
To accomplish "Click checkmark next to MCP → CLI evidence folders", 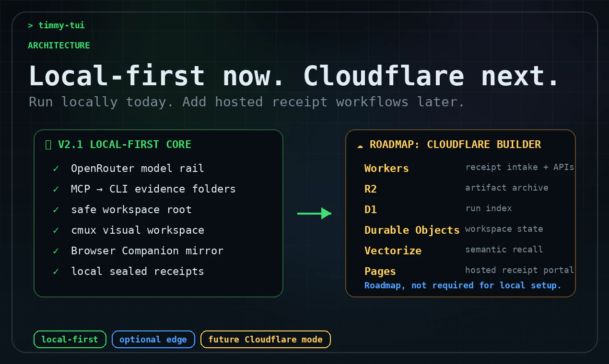I will point(56,189).
